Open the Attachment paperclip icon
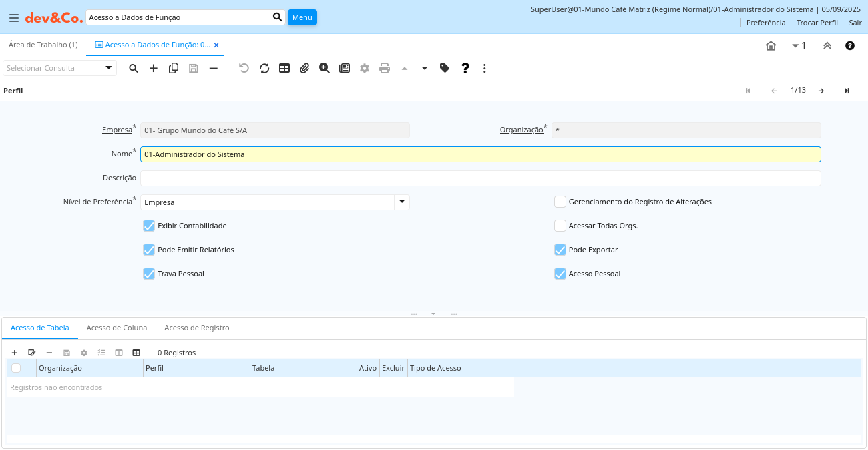Image resolution: width=868 pixels, height=450 pixels. coord(304,68)
